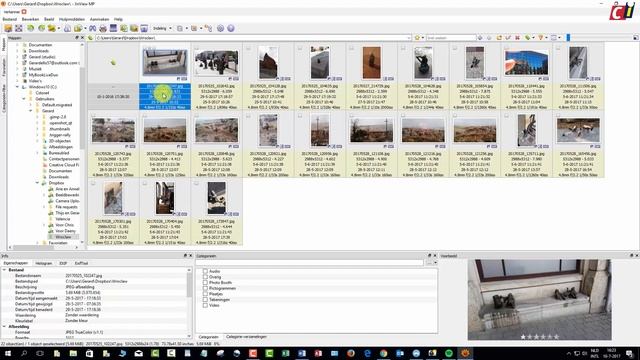Click the slideshow icon before Indeling
The width and height of the screenshot is (640, 360).
pyautogui.click(x=144, y=28)
